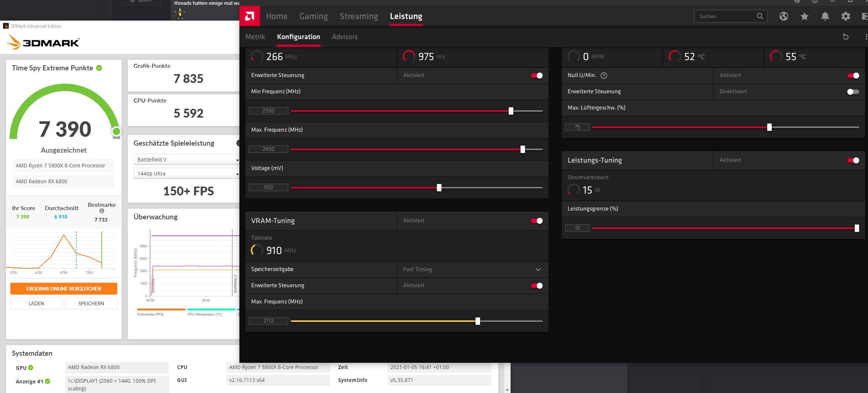This screenshot has height=393, width=868.
Task: Open Radeon settings gear icon
Action: tap(845, 16)
